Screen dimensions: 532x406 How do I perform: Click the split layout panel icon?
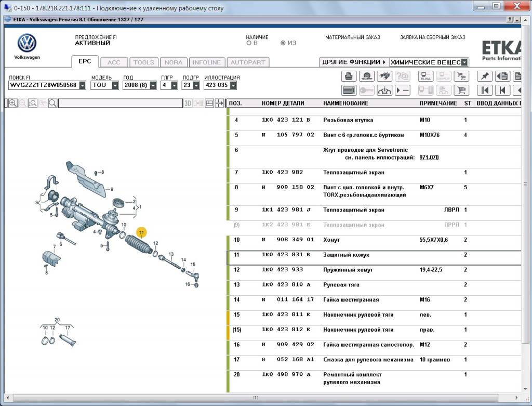[209, 103]
